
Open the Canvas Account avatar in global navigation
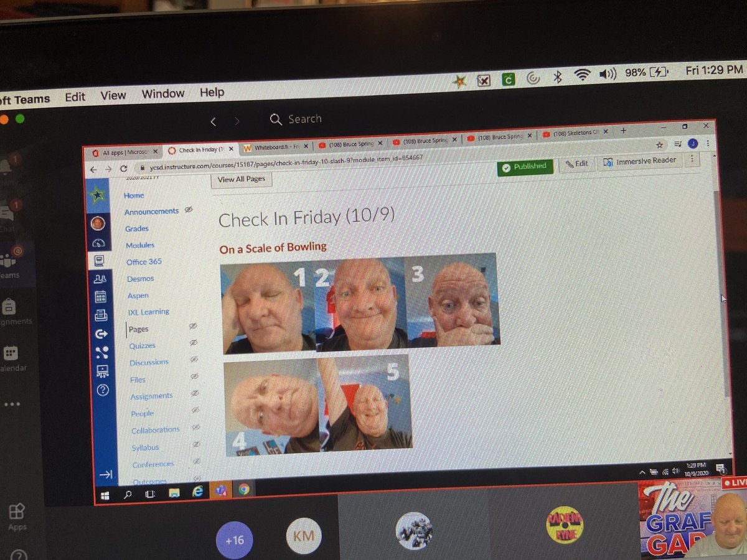(98, 223)
